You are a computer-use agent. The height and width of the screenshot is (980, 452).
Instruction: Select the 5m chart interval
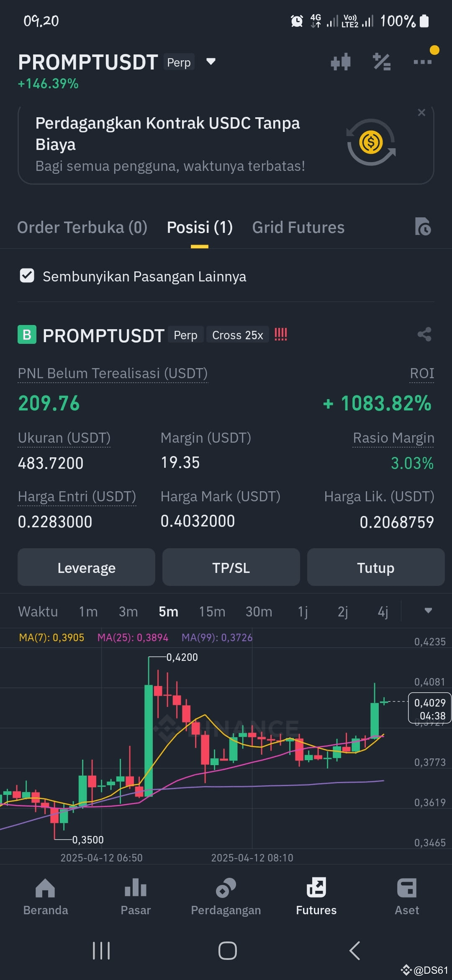point(169,611)
